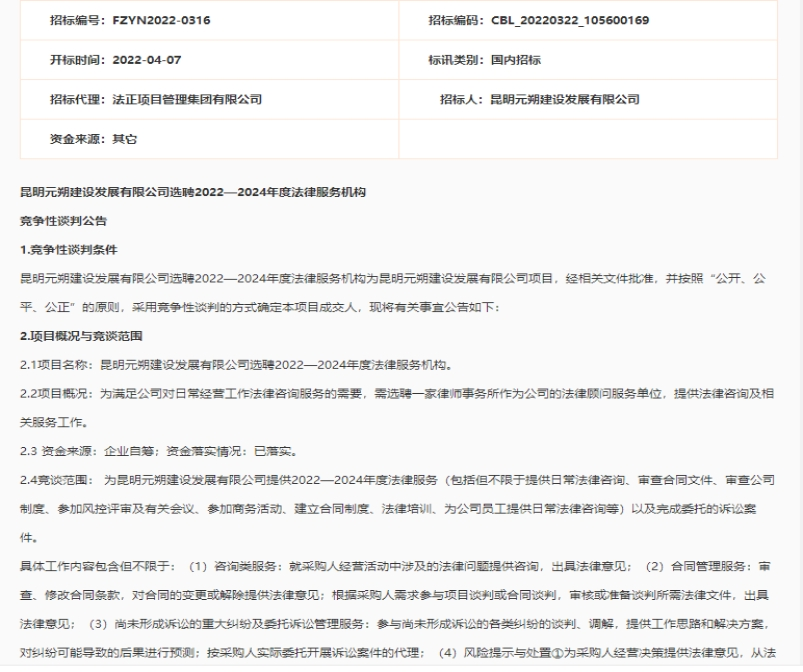Click the 2.2项目概况 paragraph start
Viewport: 803px width, 672px height.
coord(60,392)
